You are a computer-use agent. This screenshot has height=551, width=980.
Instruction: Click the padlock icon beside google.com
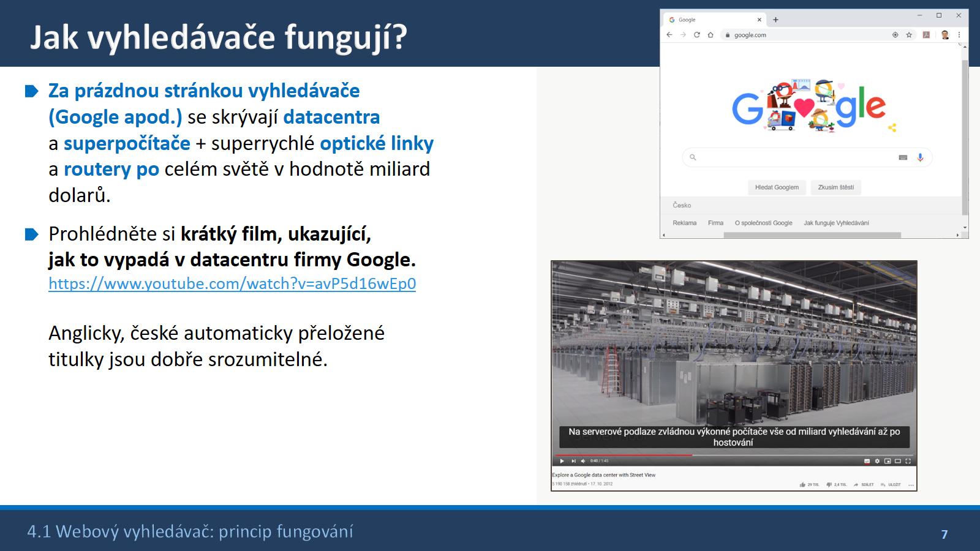(728, 35)
